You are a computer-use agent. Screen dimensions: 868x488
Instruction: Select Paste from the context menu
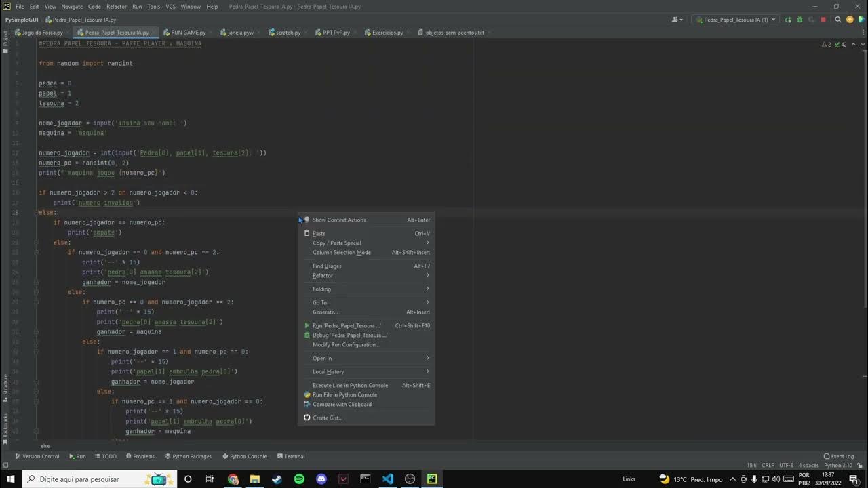click(x=366, y=234)
